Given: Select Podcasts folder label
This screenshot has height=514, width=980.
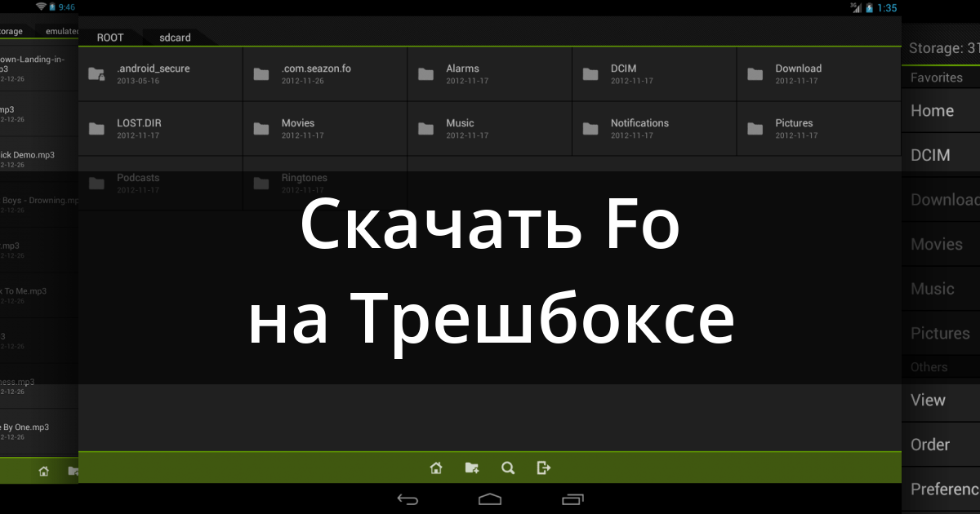Looking at the screenshot, I should click(x=138, y=177).
